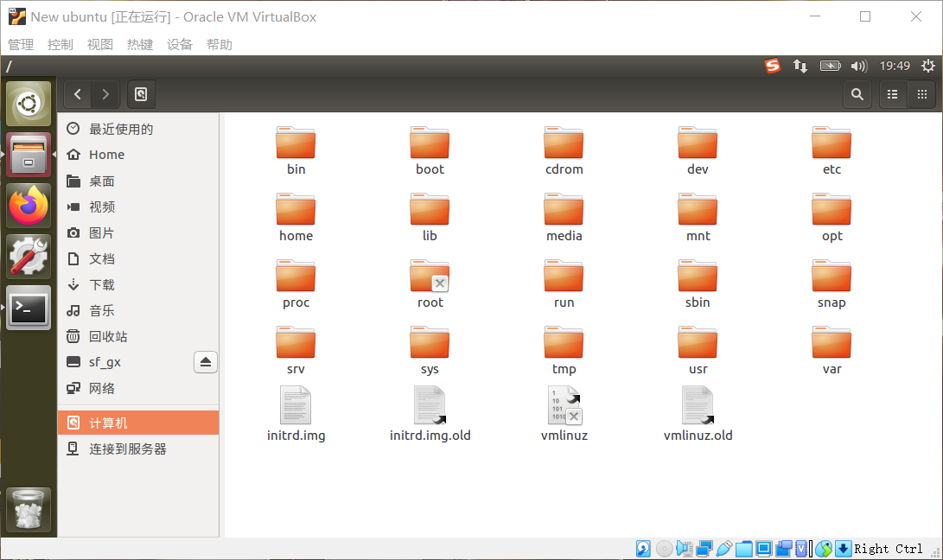Click the computer location path button
The image size is (943, 560).
[141, 94]
